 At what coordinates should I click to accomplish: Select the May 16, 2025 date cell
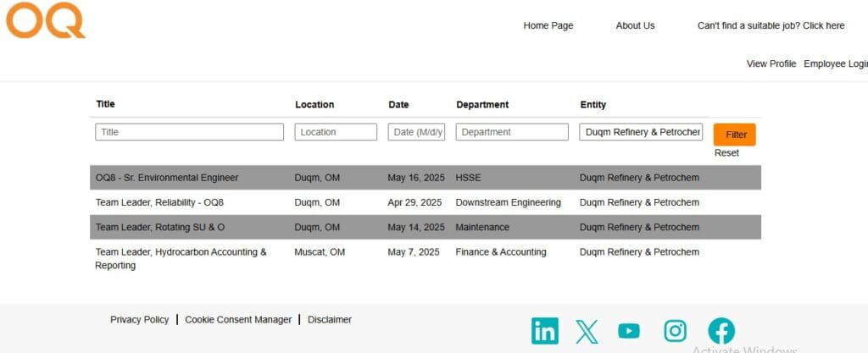coord(416,178)
